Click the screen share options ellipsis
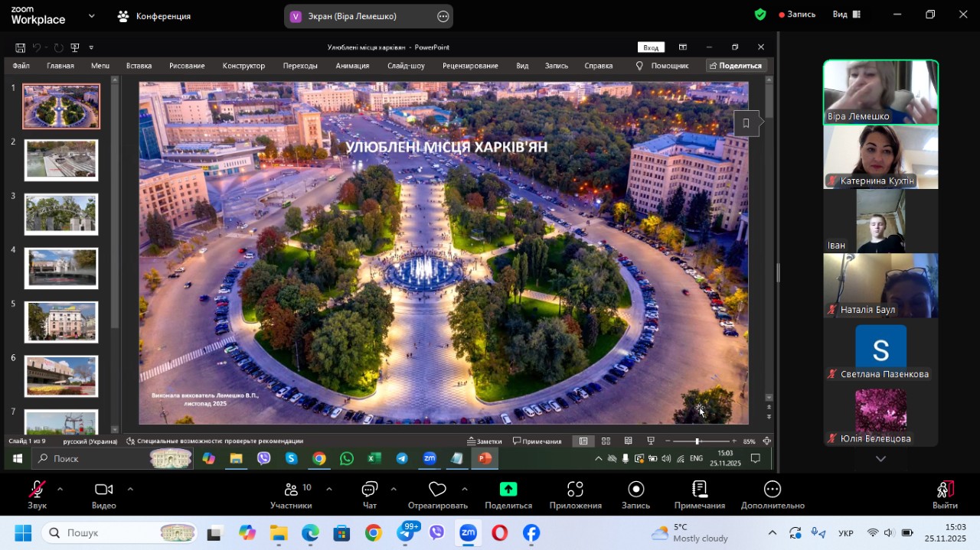 click(x=443, y=16)
